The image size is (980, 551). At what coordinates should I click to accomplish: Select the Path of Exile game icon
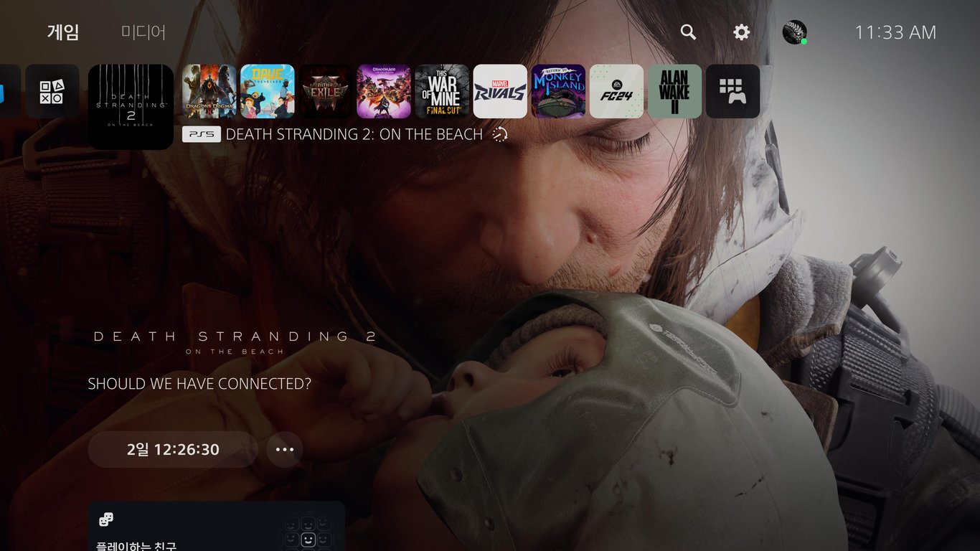click(x=326, y=91)
